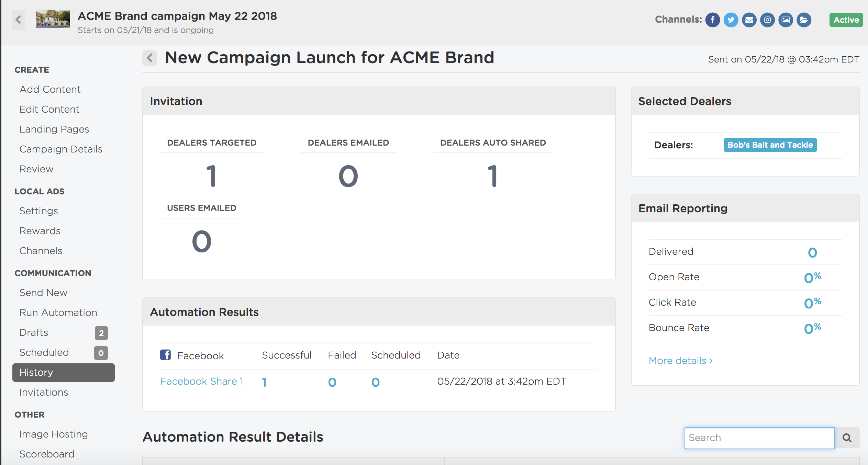Click scheduled count 0 for Facebook Share

(375, 382)
